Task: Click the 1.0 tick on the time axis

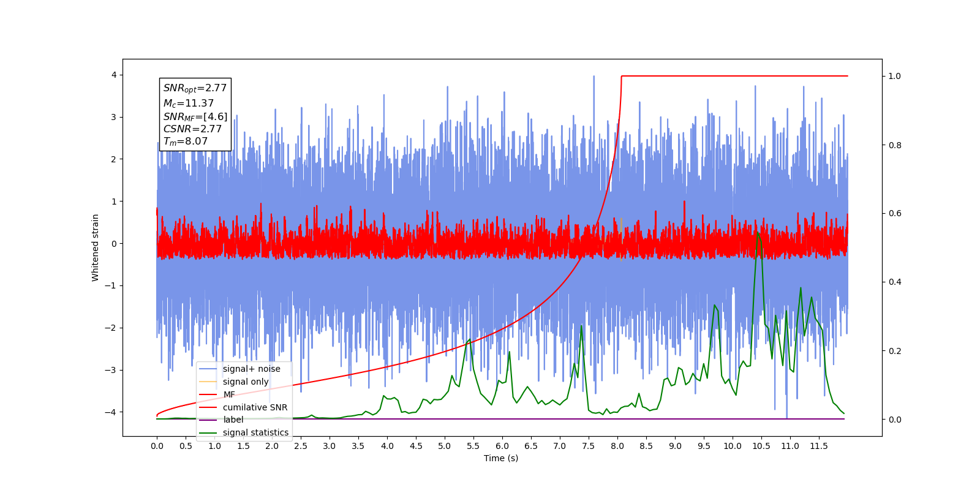Action: 214,446
